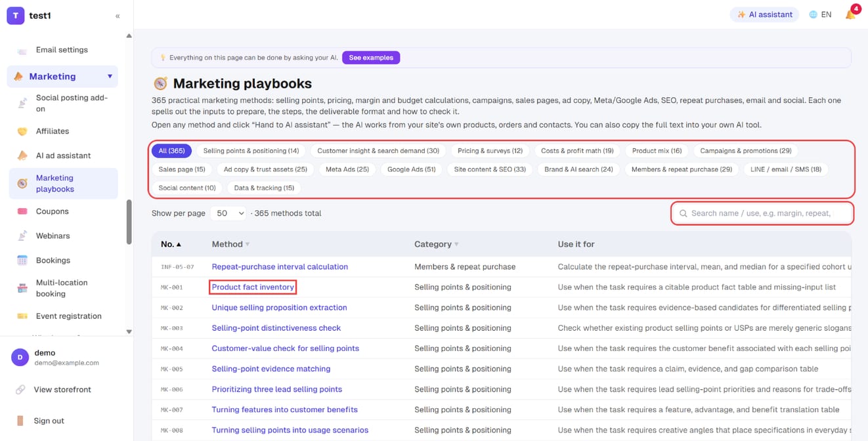Open the Show per page dropdown
868x441 pixels.
click(228, 213)
